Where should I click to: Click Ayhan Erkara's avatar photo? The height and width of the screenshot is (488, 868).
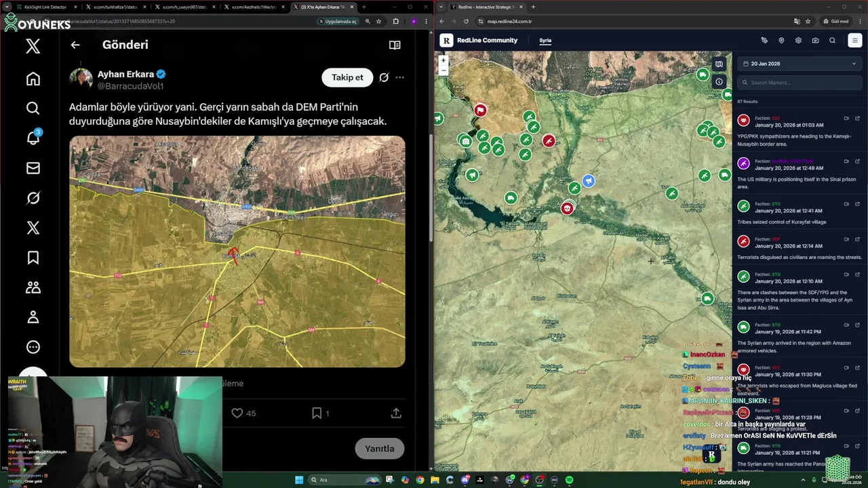coord(81,79)
